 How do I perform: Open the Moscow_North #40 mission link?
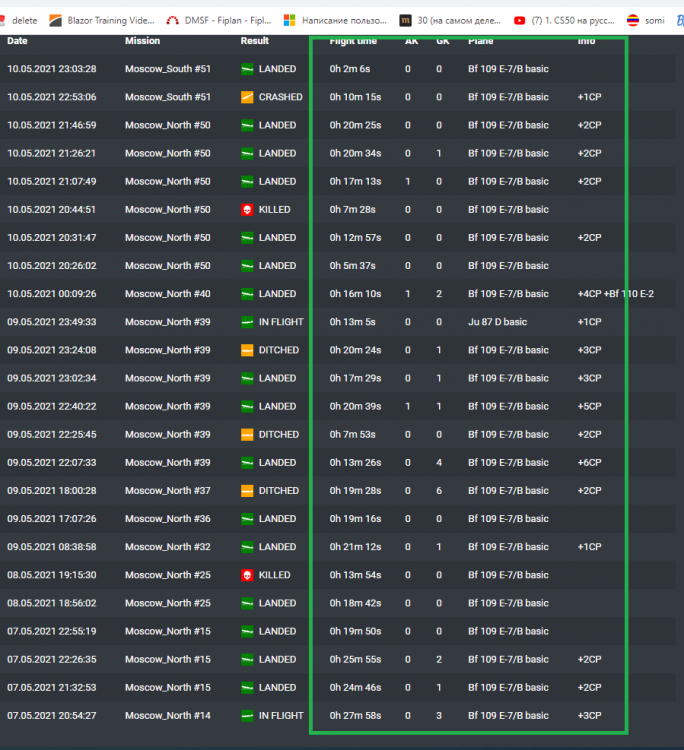point(167,294)
